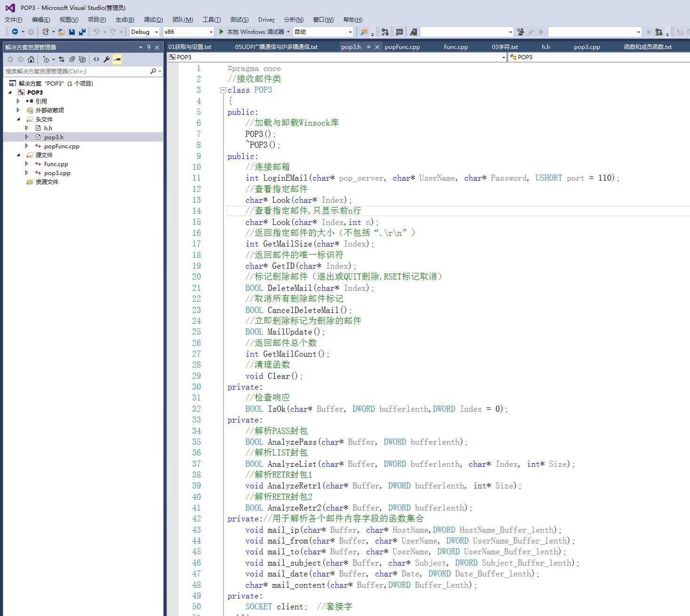This screenshot has height=616, width=690.
Task: Collapse the POP3 project node
Action: (x=10, y=92)
